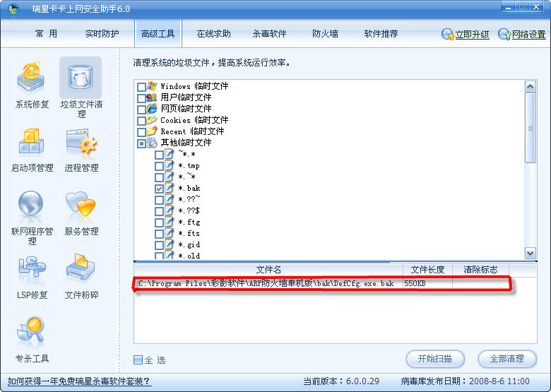
Task: Toggle the 其他临时文件 partial checkbox
Action: coord(141,143)
